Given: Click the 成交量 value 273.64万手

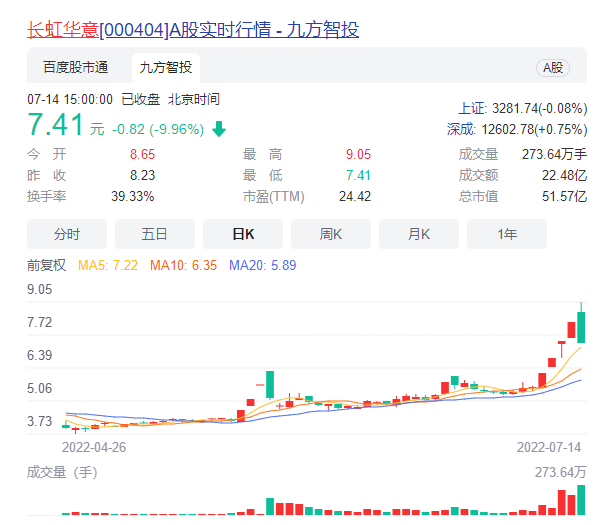Looking at the screenshot, I should (554, 154).
